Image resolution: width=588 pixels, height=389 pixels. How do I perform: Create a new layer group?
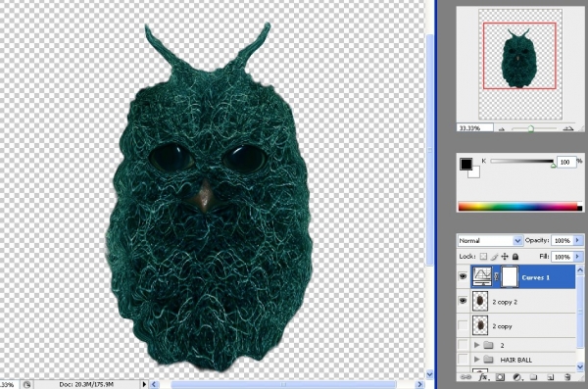pos(533,377)
